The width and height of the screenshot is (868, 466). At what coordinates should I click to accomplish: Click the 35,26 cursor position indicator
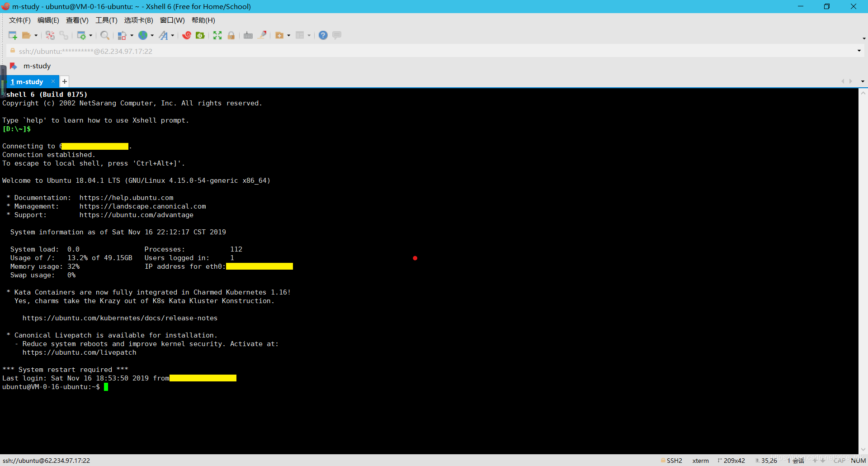coord(766,461)
